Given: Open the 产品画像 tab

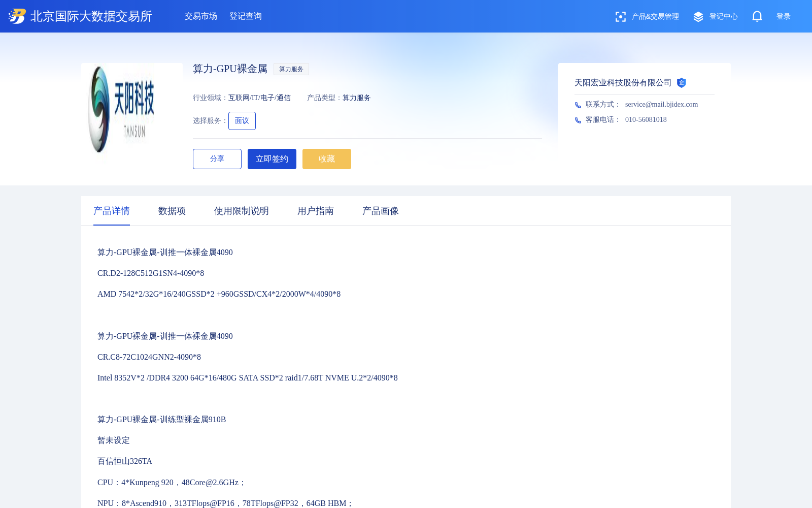Looking at the screenshot, I should 381,211.
